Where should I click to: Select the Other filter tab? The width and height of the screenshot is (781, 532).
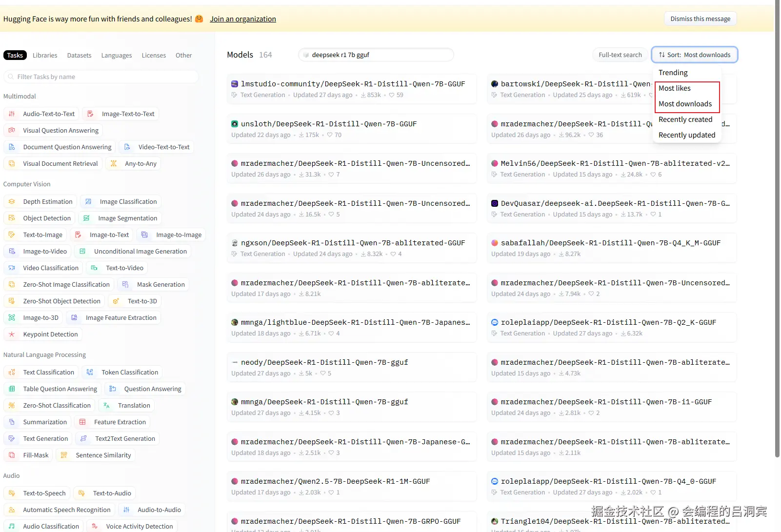tap(184, 56)
